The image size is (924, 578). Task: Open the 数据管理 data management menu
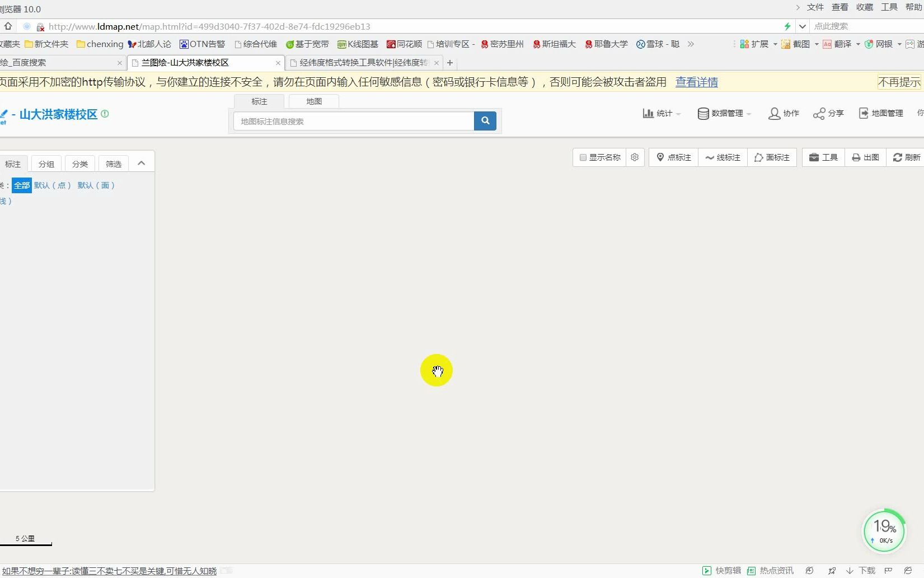pyautogui.click(x=724, y=113)
